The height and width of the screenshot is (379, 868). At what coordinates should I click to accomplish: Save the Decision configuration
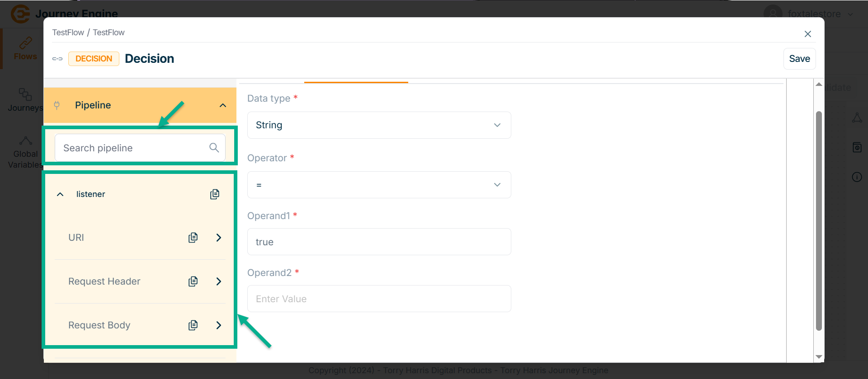pyautogui.click(x=799, y=59)
